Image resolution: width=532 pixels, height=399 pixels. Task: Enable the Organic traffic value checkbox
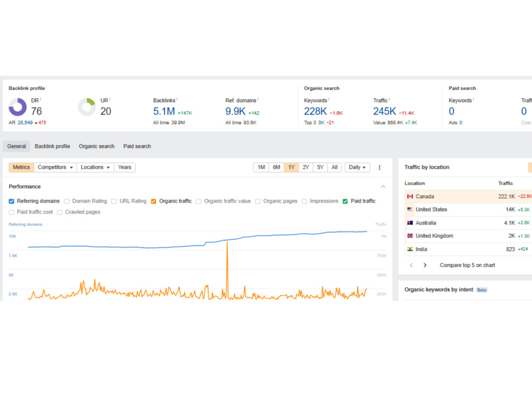coord(198,201)
